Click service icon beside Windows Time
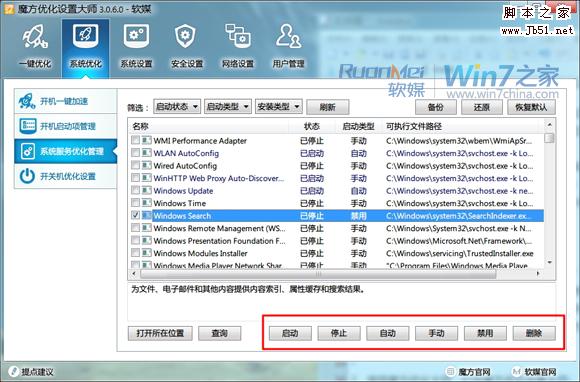The image size is (580, 382). pos(147,203)
